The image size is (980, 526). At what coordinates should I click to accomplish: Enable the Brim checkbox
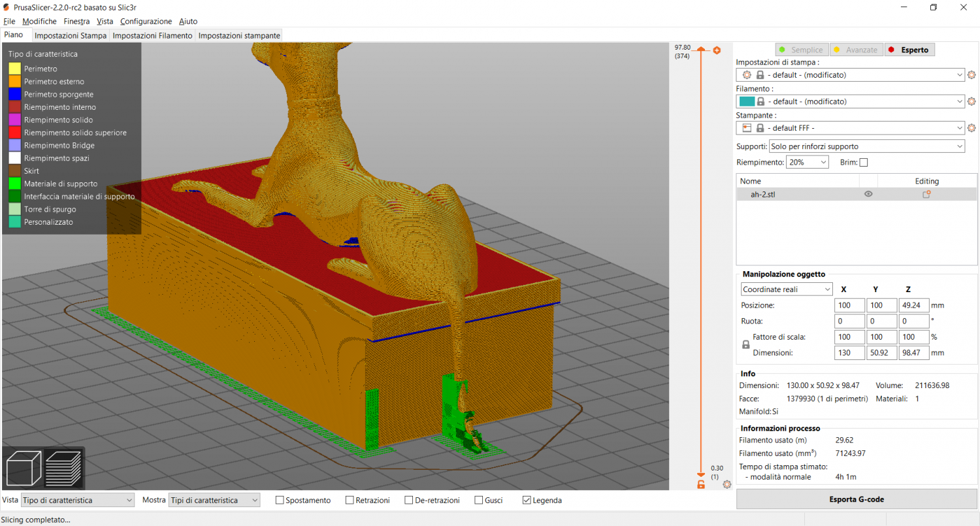(x=864, y=162)
